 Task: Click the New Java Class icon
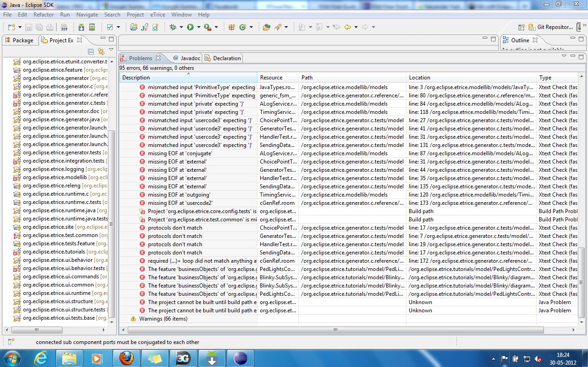243,27
